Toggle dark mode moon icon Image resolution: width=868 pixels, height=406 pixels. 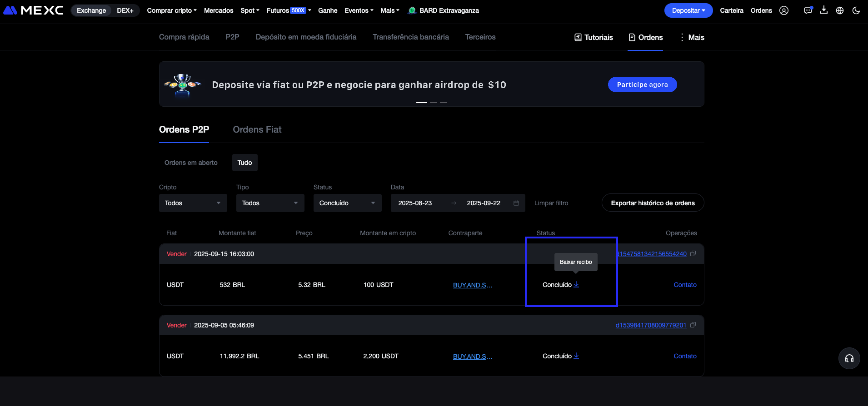(x=856, y=10)
